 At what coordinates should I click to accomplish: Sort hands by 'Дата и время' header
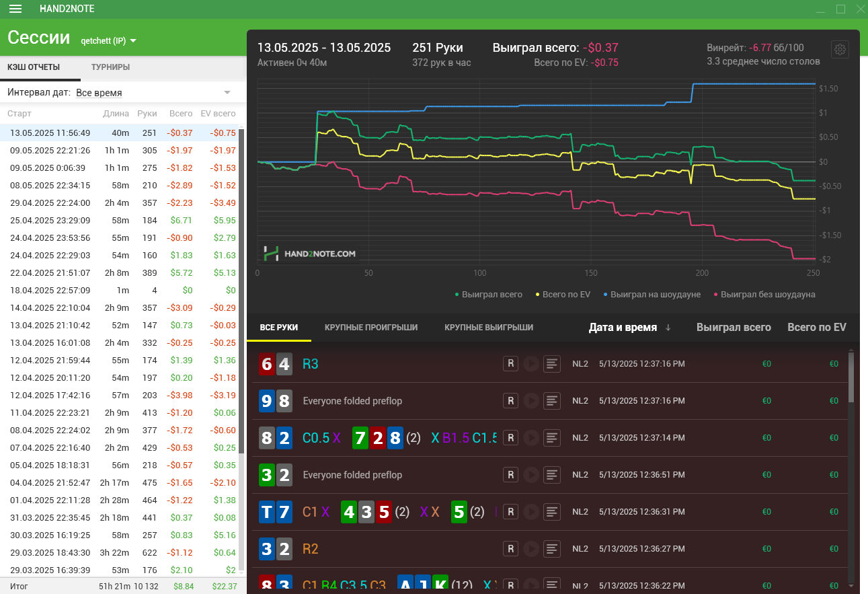point(623,328)
